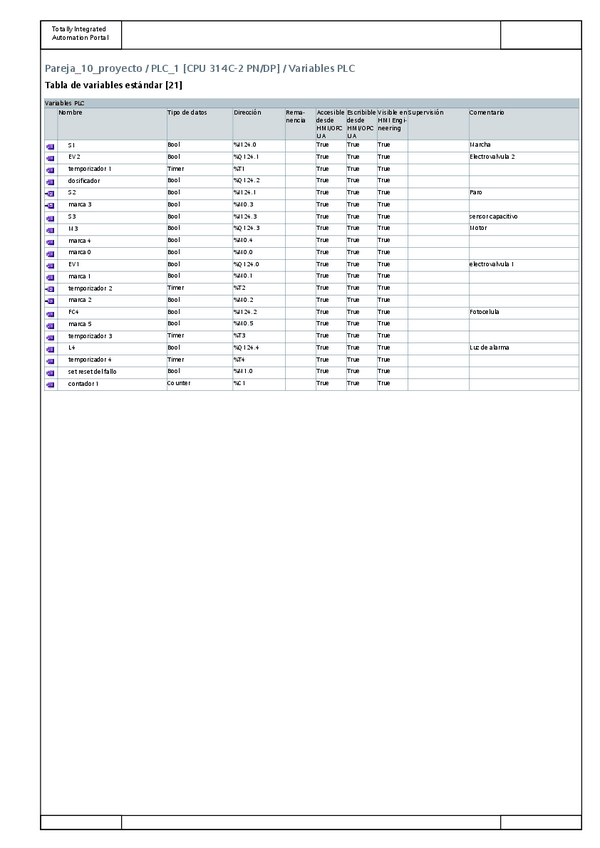Click the Electrovalvula 2 comment cell
The image size is (600, 848).
coord(524,157)
